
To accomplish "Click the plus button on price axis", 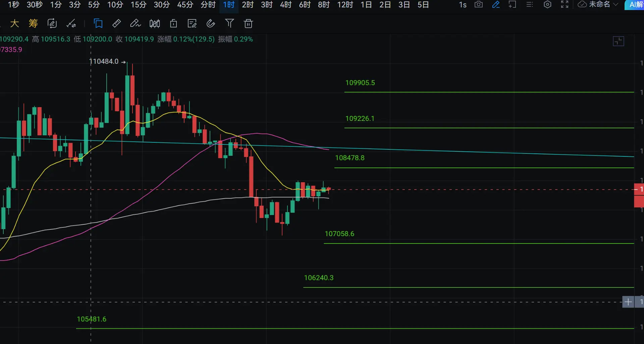I will [x=628, y=302].
